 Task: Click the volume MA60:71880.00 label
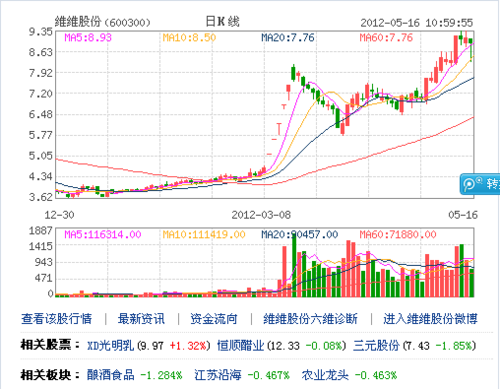click(x=398, y=234)
